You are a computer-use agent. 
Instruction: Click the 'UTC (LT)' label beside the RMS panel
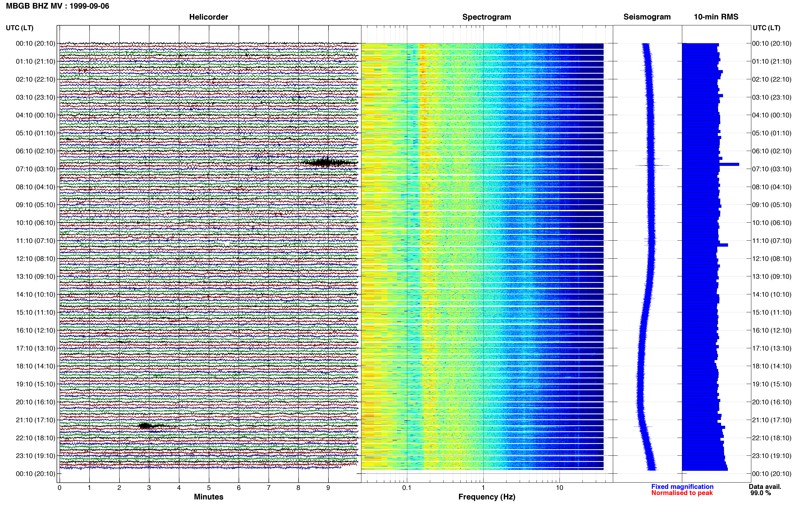coord(766,28)
